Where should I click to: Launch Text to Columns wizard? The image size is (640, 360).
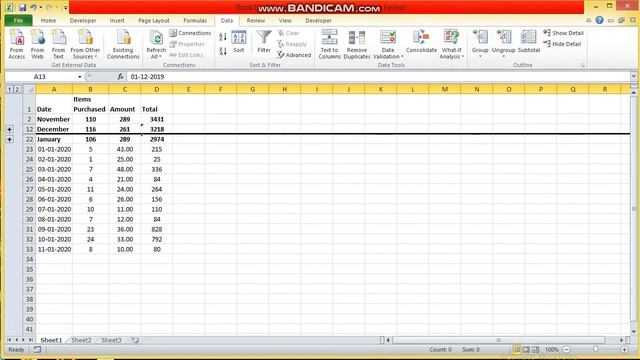329,44
